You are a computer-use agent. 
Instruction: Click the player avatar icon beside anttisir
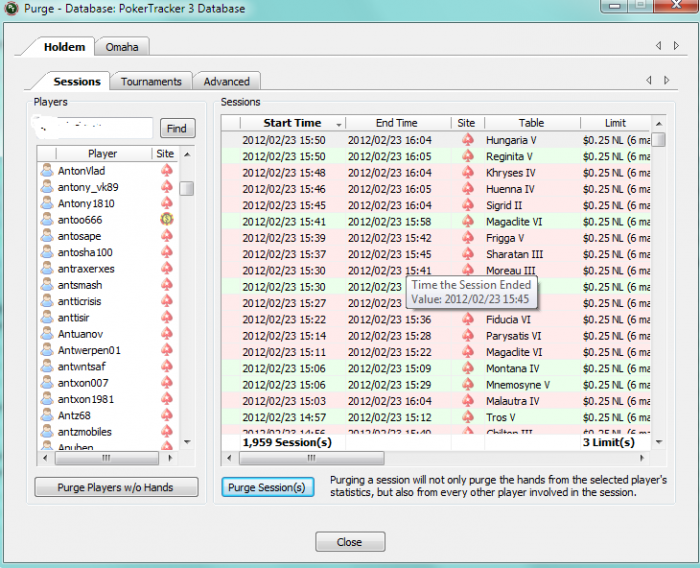click(47, 317)
